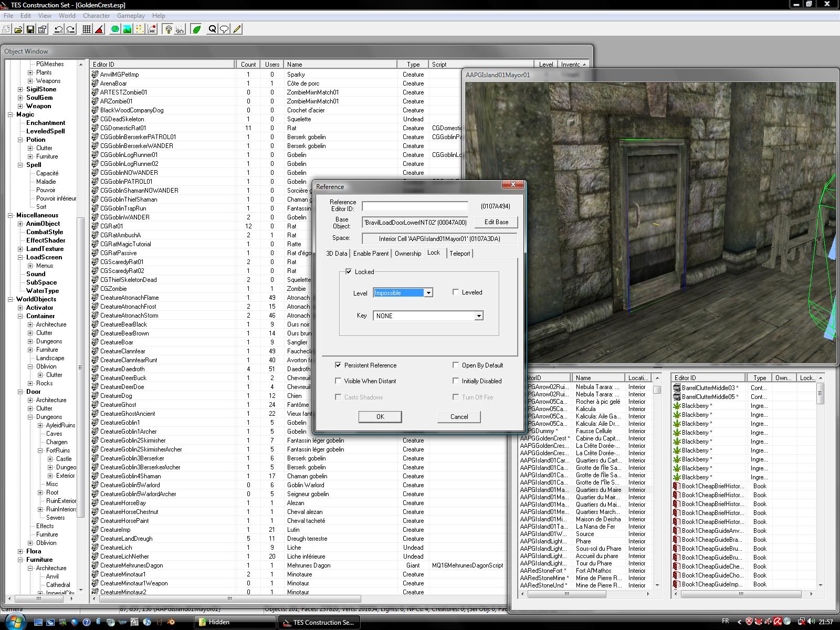
Task: Collapse the WorldObjects tree node
Action: click(11, 299)
